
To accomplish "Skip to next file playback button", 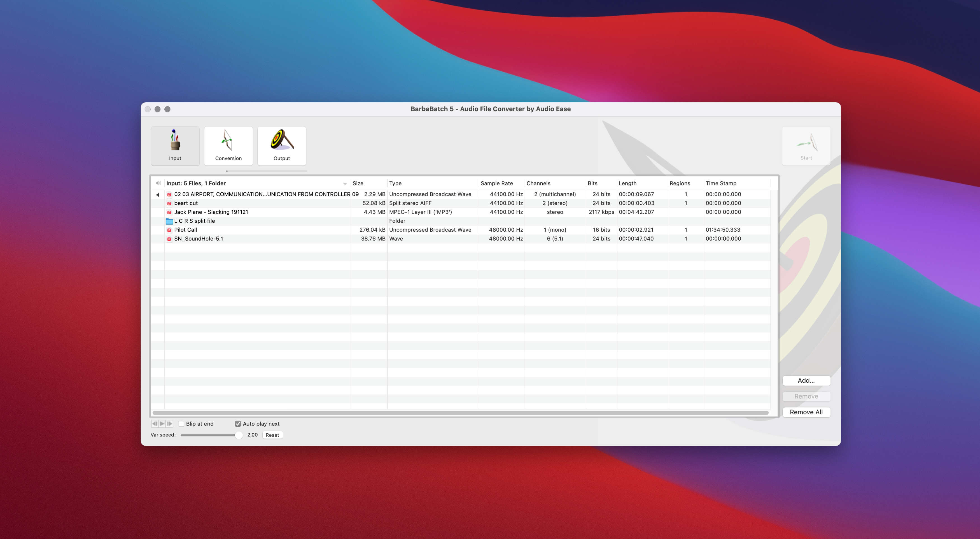I will click(x=170, y=424).
